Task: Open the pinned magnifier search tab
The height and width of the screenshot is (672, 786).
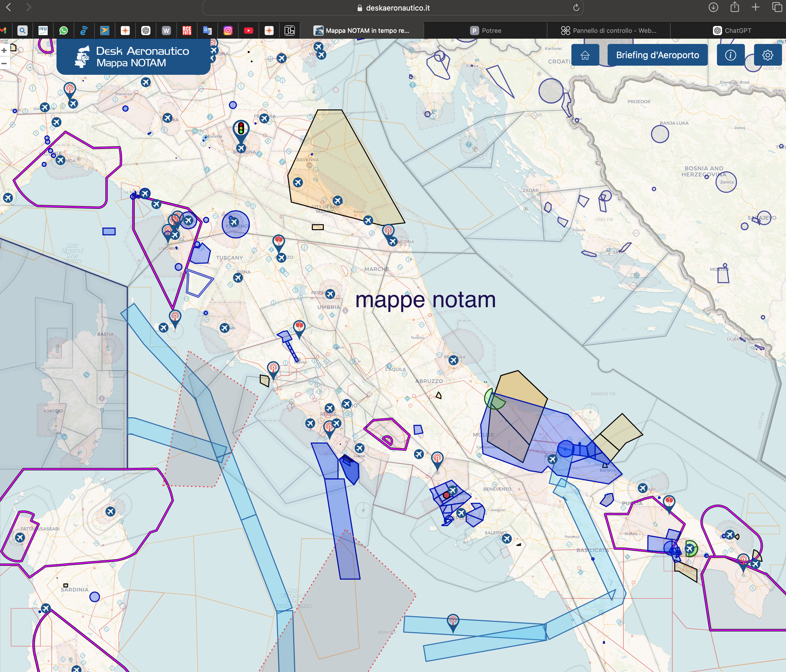Action: (23, 30)
